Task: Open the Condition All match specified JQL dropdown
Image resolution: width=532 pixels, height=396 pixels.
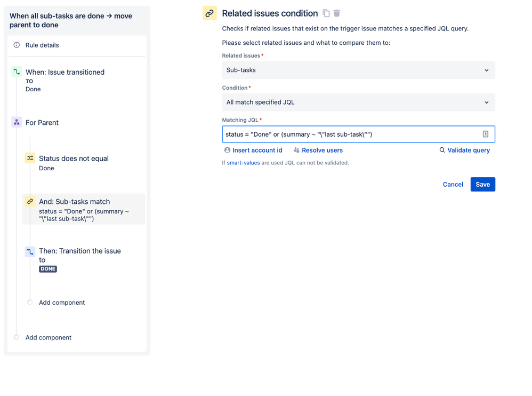Action: (358, 102)
